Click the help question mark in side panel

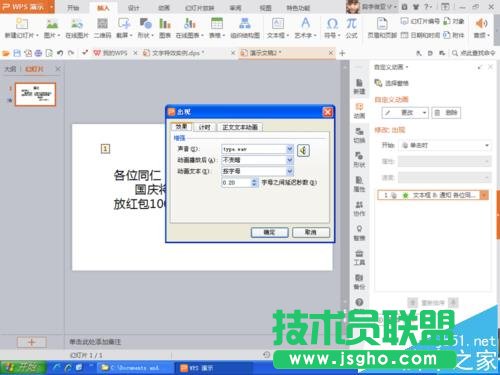[x=359, y=302]
